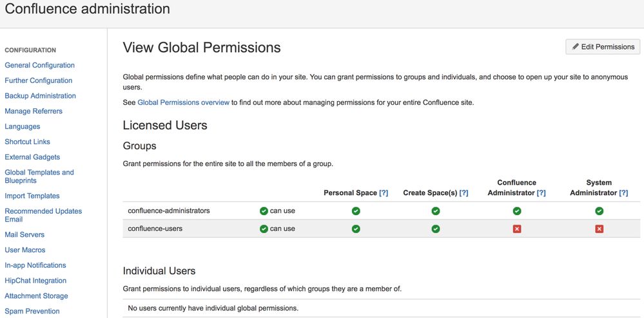Open In-app Notifications settings
644x318 pixels.
[35, 265]
